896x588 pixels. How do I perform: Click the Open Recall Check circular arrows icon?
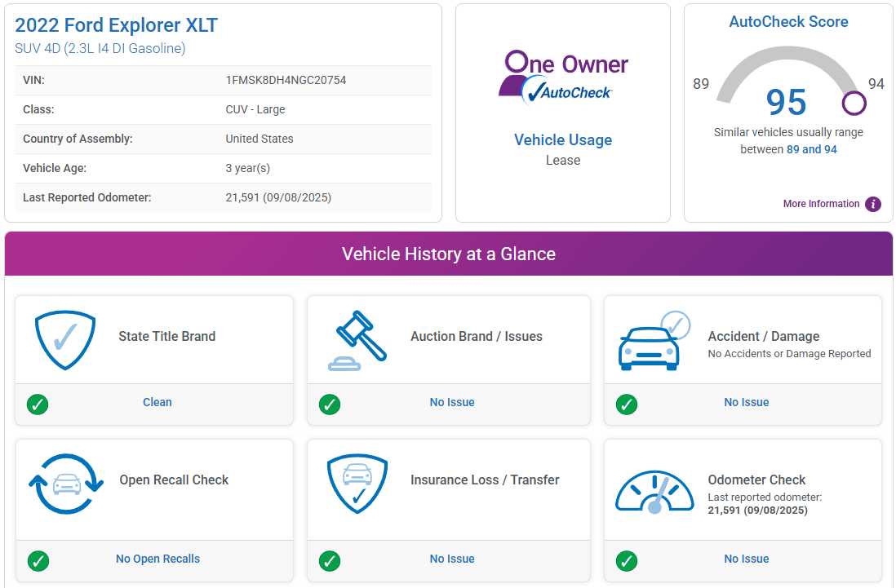pos(66,484)
